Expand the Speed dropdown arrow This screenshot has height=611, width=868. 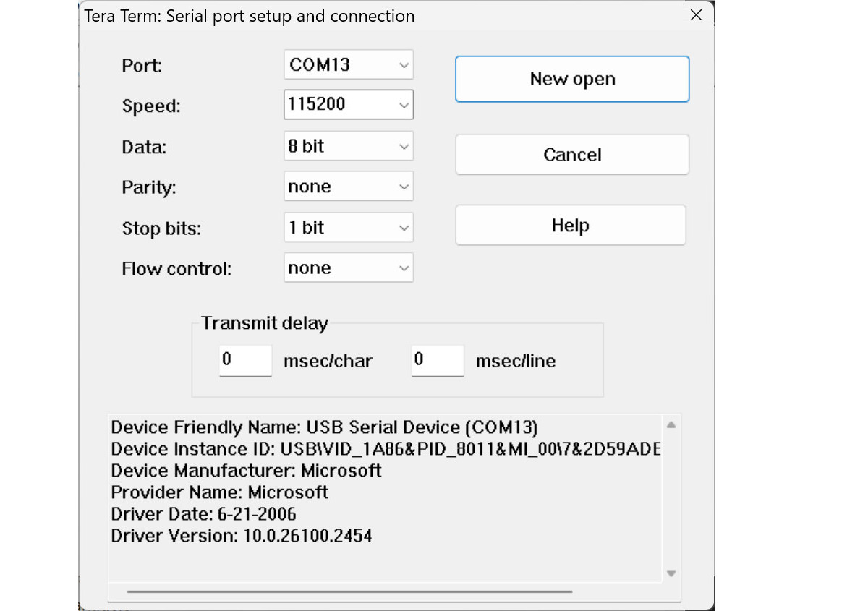click(404, 106)
